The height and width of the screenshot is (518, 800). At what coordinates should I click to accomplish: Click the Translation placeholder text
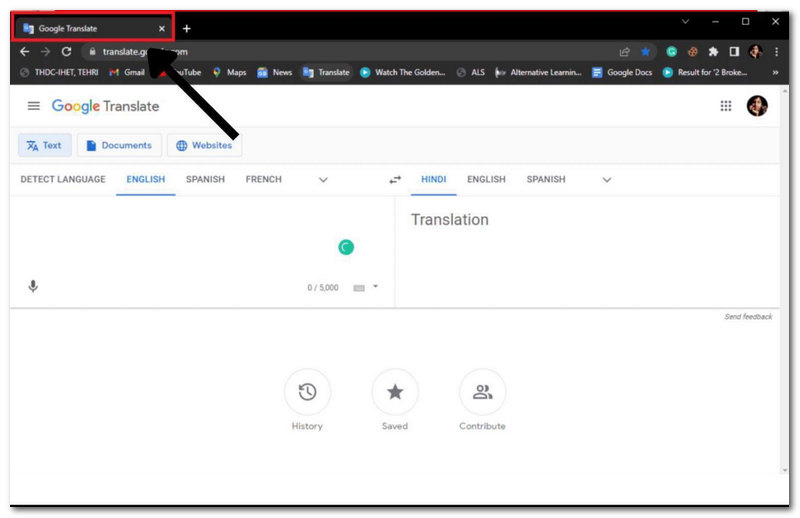click(x=450, y=219)
